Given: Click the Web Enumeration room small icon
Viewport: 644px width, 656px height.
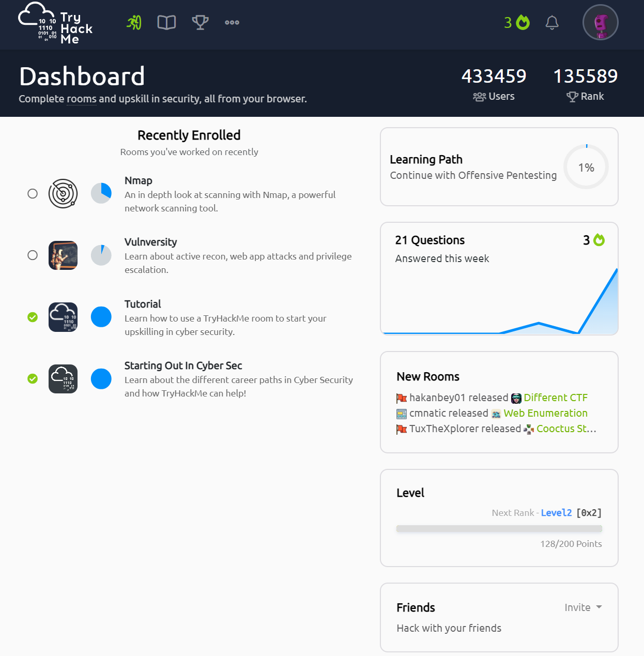Looking at the screenshot, I should 496,414.
